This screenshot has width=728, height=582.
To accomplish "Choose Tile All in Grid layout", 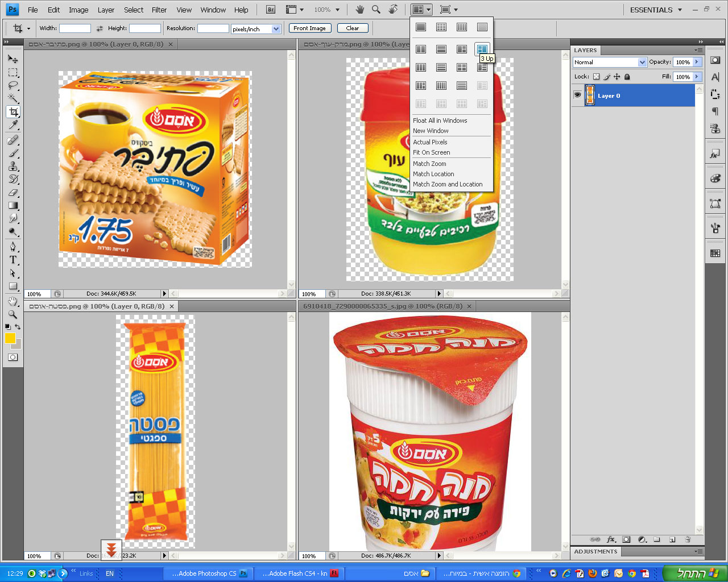I will point(441,27).
